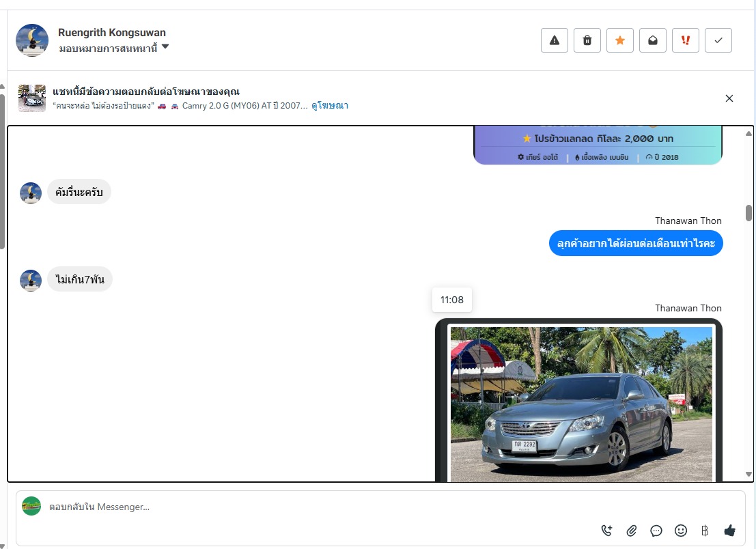Screen dimensions: 756x549
Task: Click the spam warning triangle icon
Action: (x=554, y=40)
